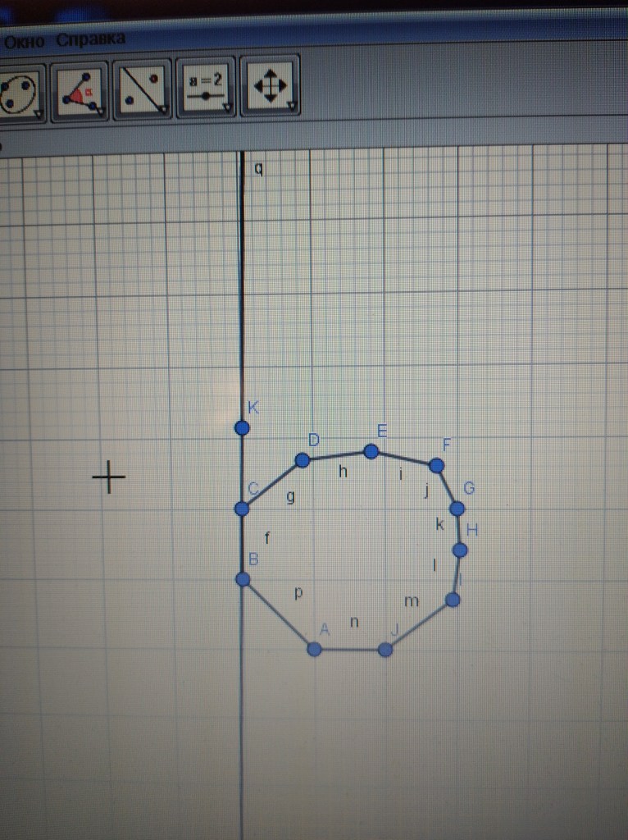Select point D of the polygon

(303, 460)
